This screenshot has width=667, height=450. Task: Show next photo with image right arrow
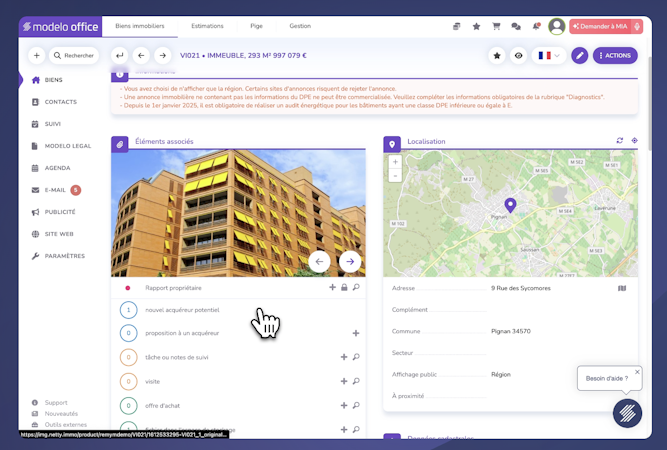pyautogui.click(x=350, y=262)
